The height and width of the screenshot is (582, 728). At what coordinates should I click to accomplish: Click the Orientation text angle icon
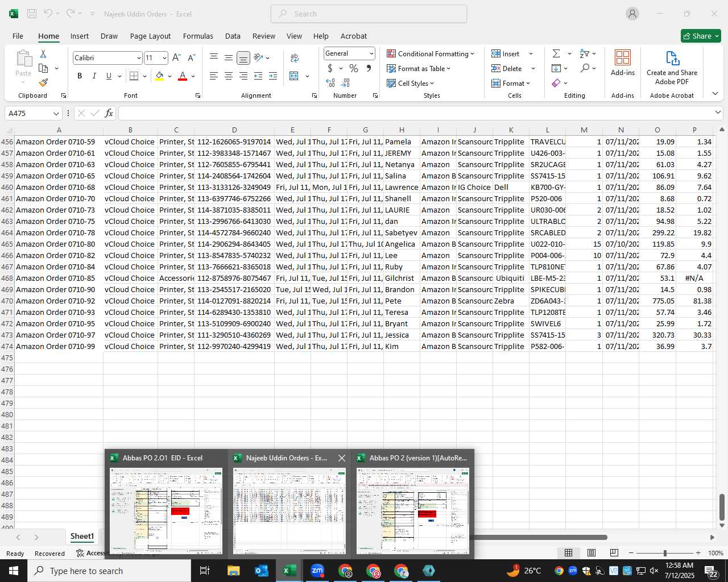(259, 57)
